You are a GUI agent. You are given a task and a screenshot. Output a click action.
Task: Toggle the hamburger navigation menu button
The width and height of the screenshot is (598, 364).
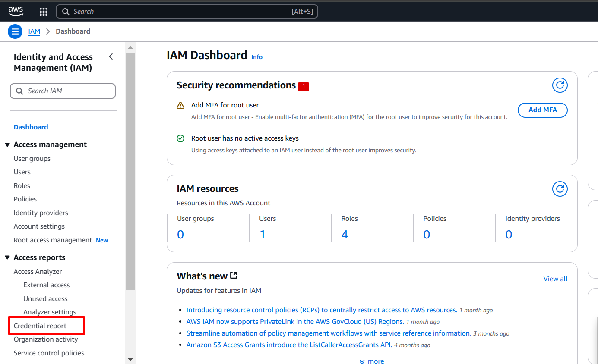click(x=15, y=31)
